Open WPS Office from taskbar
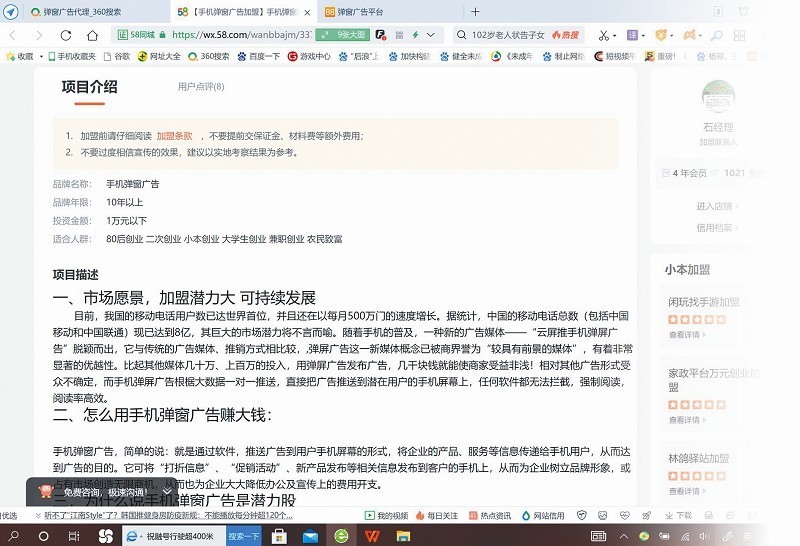Image resolution: width=800 pixels, height=546 pixels. click(372, 536)
